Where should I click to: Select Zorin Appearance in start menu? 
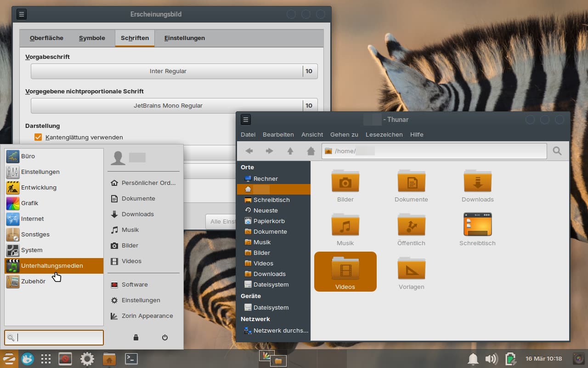click(147, 316)
